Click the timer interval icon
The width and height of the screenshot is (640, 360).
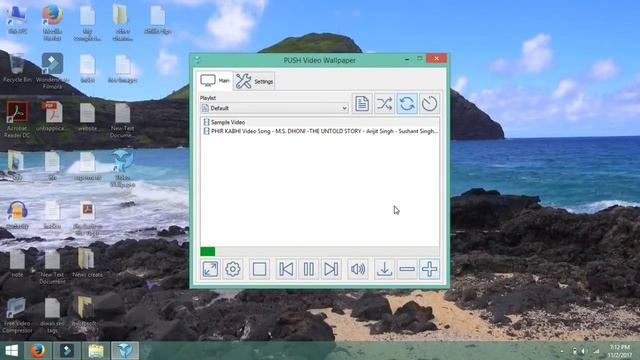(x=429, y=104)
